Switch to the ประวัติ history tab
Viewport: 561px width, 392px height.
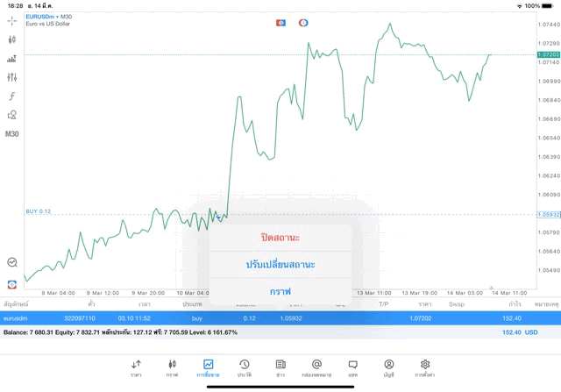[245, 368]
